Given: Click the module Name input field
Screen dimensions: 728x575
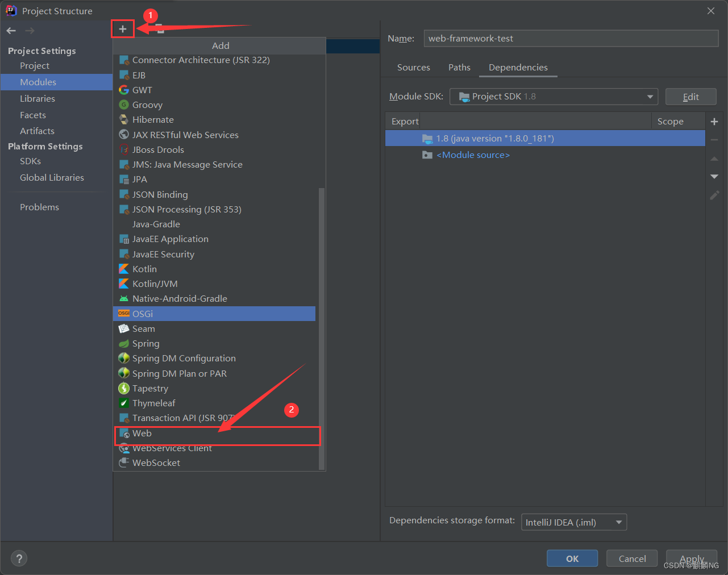Looking at the screenshot, I should pyautogui.click(x=571, y=38).
